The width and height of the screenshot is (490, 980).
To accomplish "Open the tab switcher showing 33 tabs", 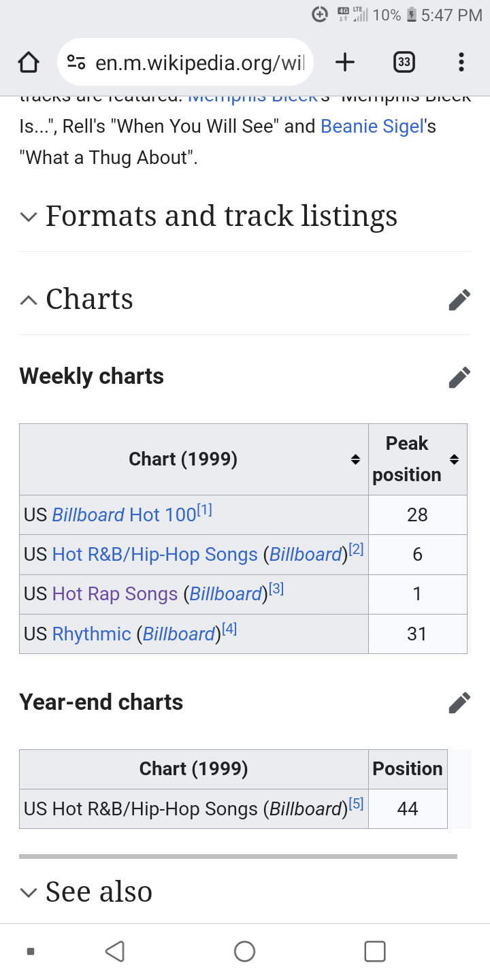I will (x=404, y=63).
